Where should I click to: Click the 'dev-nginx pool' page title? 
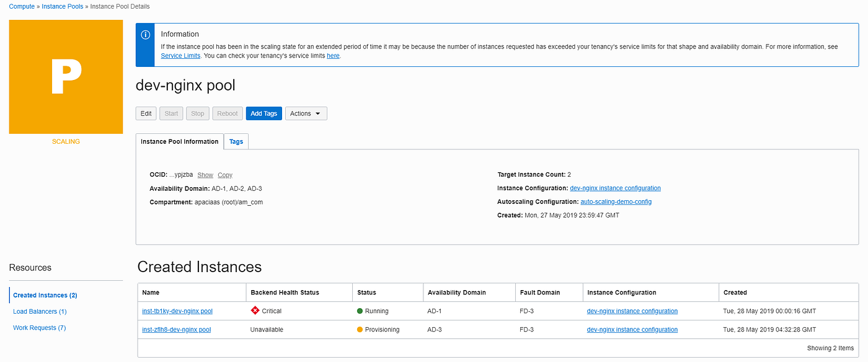(185, 86)
